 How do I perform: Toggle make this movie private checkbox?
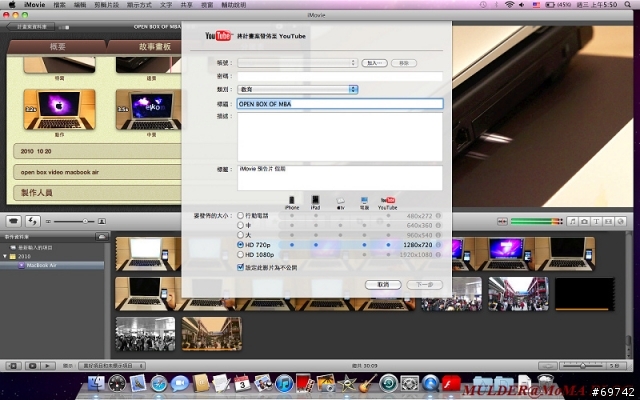240,268
